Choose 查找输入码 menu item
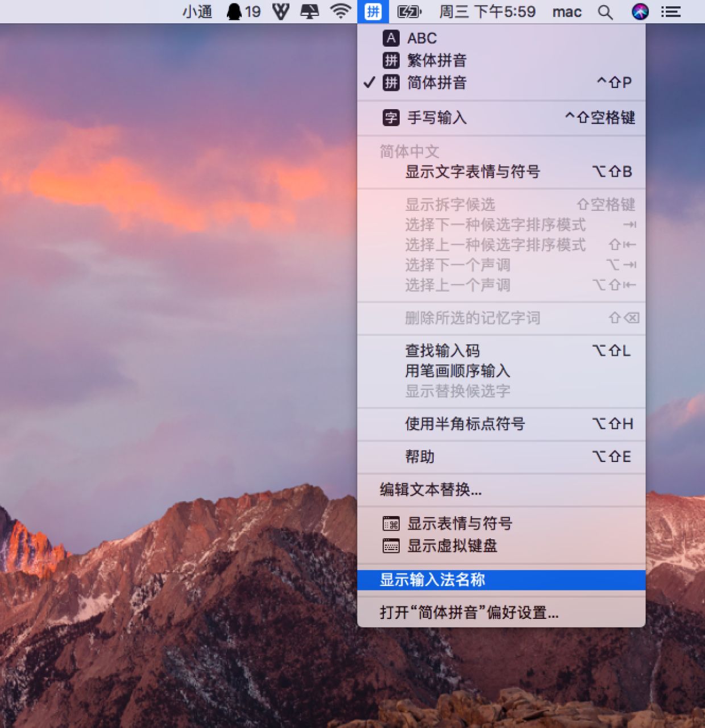The height and width of the screenshot is (728, 705). coord(501,351)
